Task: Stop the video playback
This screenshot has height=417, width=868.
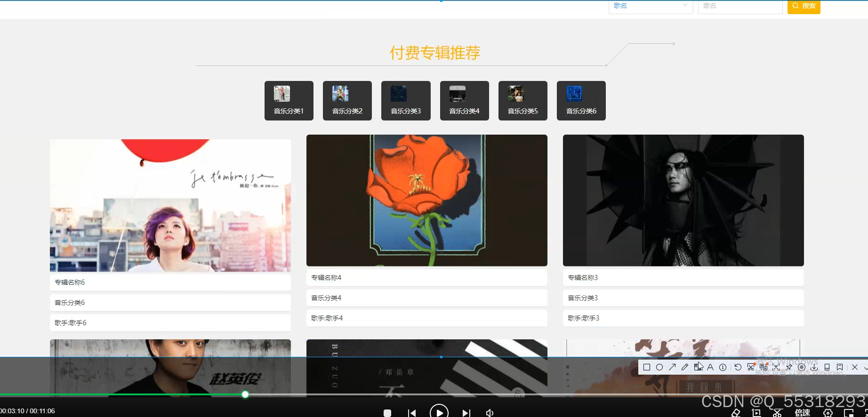Action: coord(387,413)
